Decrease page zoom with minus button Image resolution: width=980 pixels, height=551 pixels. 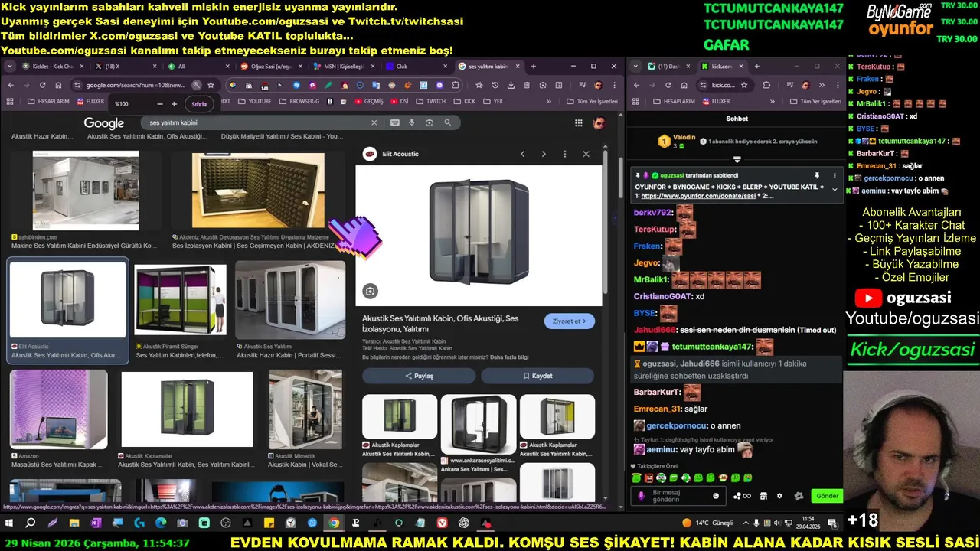(x=159, y=104)
